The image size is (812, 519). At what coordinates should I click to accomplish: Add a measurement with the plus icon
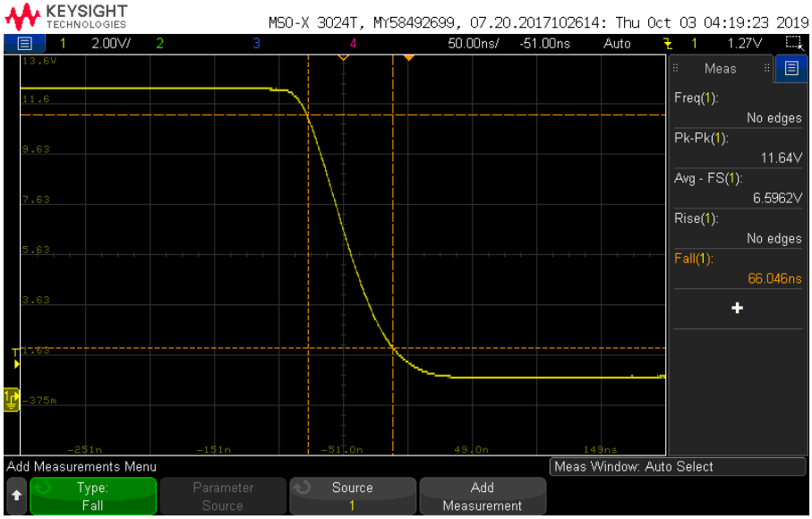click(738, 309)
